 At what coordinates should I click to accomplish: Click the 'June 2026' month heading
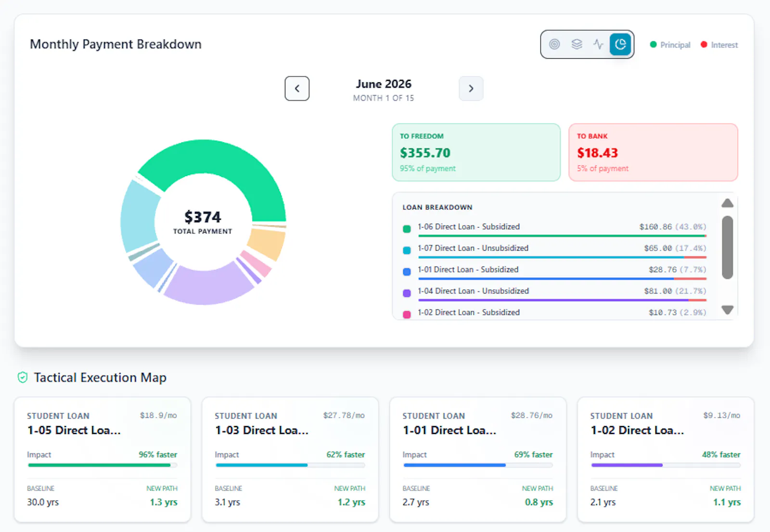tap(384, 84)
